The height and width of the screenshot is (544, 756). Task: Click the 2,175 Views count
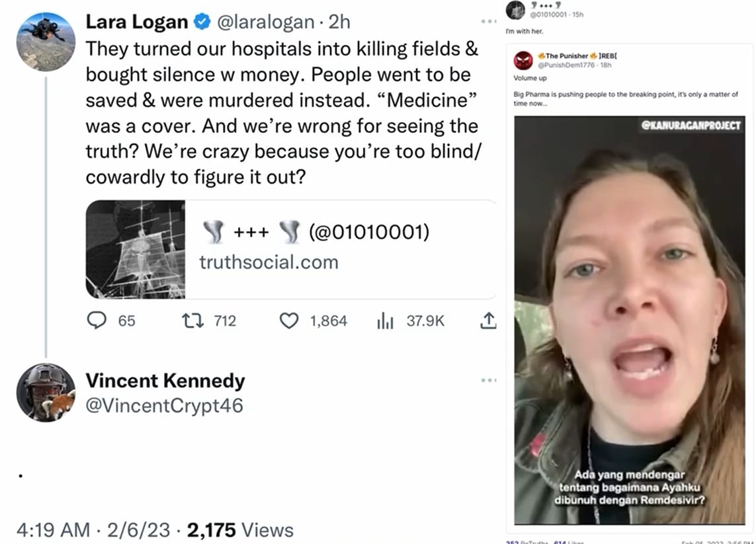coord(240,529)
